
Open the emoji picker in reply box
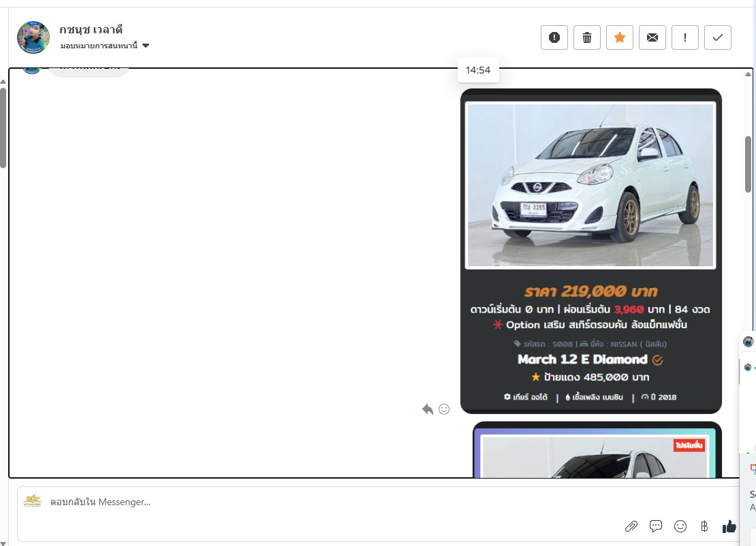click(680, 526)
